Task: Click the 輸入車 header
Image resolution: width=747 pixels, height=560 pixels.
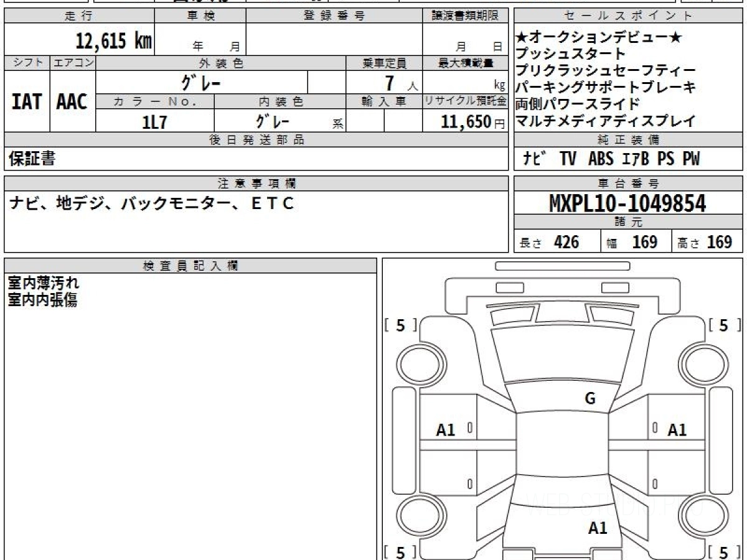Action: click(384, 101)
